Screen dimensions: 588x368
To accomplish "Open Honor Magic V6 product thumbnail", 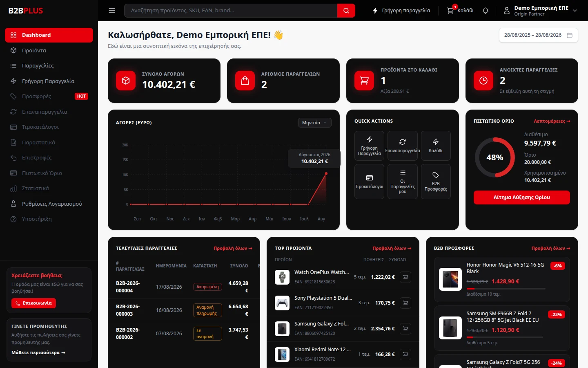I will pyautogui.click(x=450, y=279).
